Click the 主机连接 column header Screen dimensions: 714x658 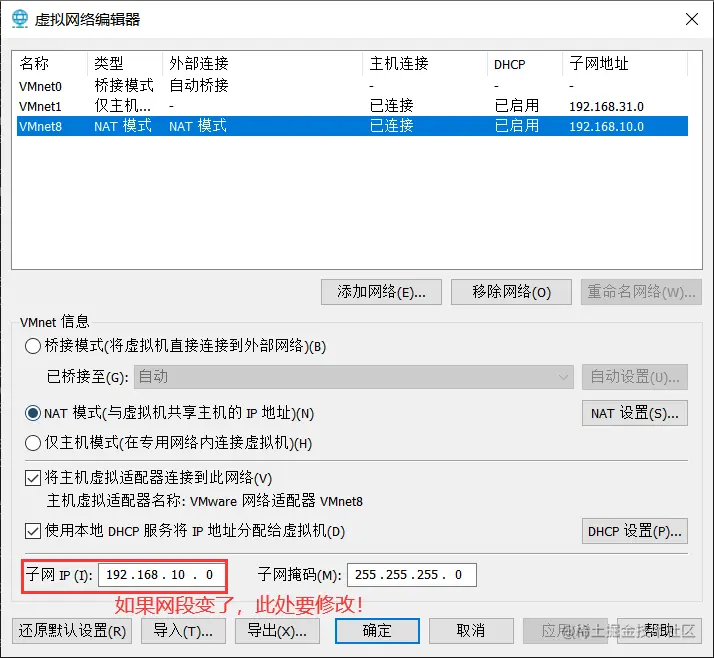click(x=425, y=63)
